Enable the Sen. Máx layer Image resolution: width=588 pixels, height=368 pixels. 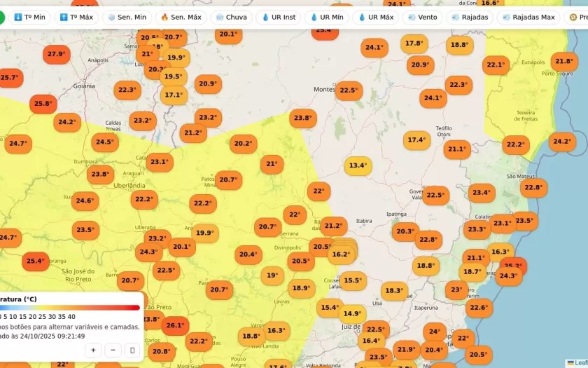181,17
